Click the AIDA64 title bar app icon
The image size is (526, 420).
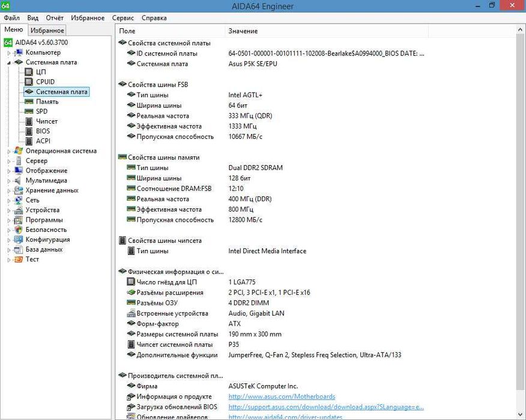[5, 5]
